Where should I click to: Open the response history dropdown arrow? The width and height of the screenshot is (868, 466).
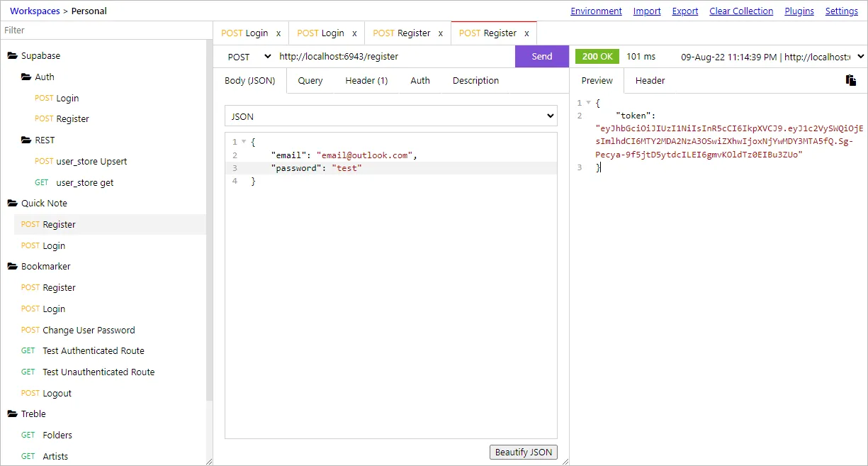[x=862, y=56]
